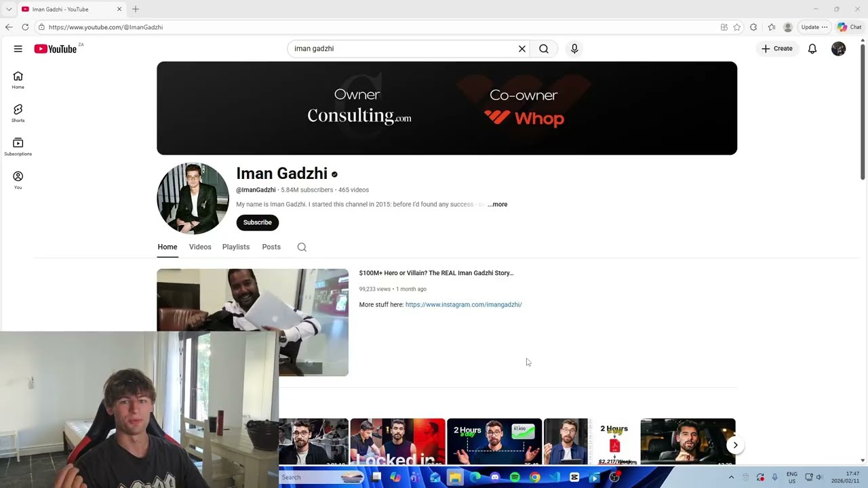Open Shorts in the YouTube sidebar
868x488 pixels.
(x=18, y=113)
